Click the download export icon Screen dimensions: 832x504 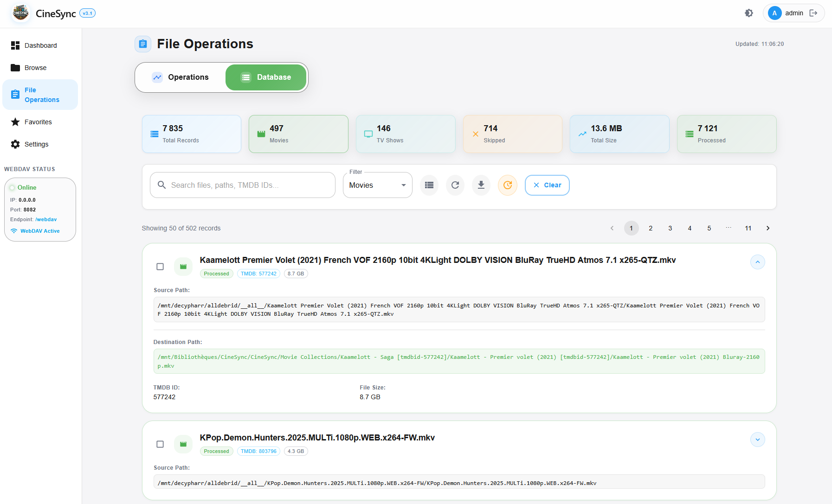pos(481,185)
